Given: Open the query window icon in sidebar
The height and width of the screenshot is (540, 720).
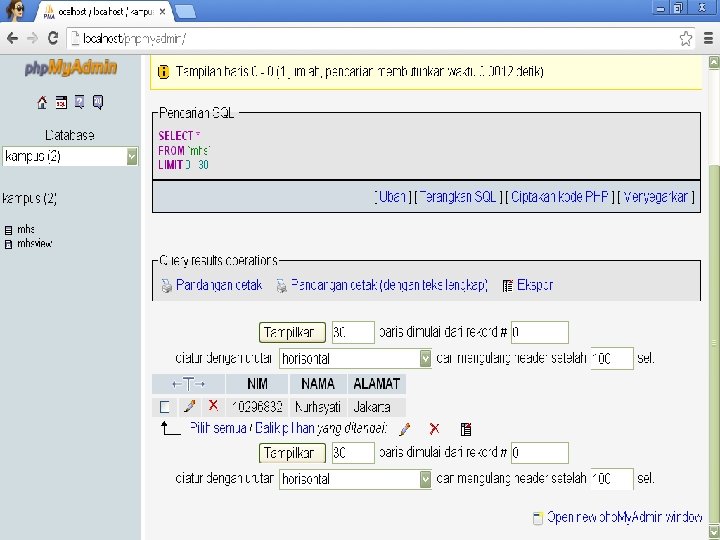Looking at the screenshot, I should click(98, 102).
